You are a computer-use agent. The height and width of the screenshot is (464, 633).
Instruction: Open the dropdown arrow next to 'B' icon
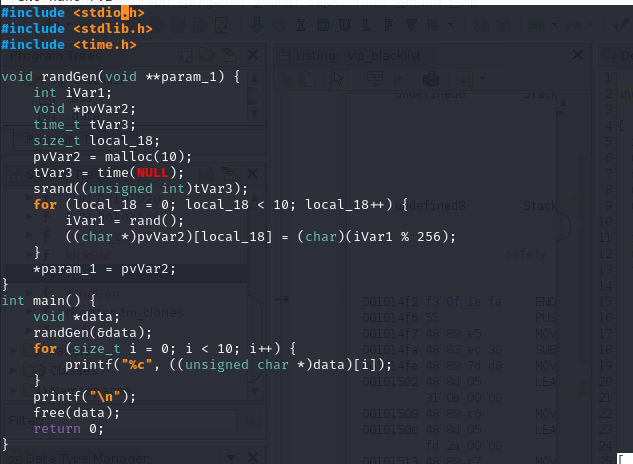click(451, 25)
